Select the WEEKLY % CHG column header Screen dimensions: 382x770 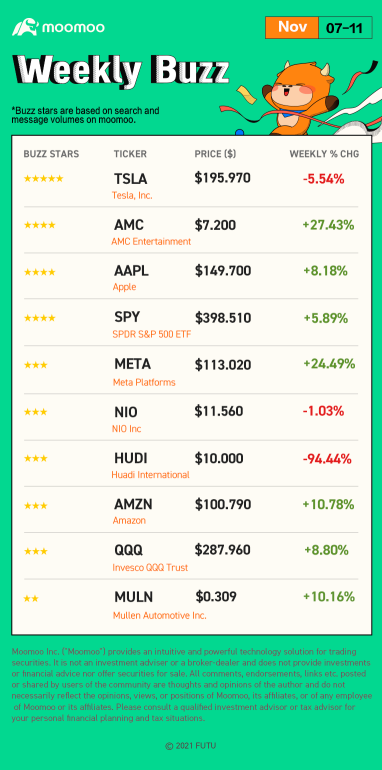[324, 154]
